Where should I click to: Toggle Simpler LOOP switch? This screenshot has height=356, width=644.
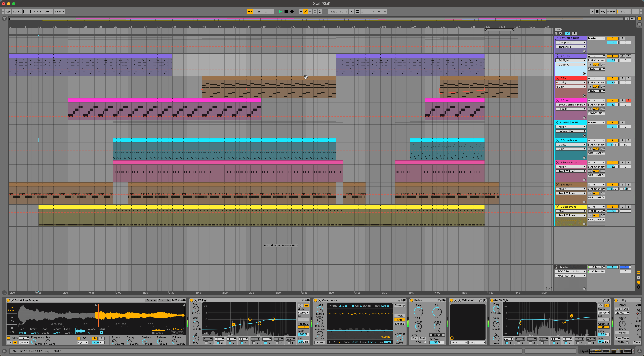click(x=80, y=329)
